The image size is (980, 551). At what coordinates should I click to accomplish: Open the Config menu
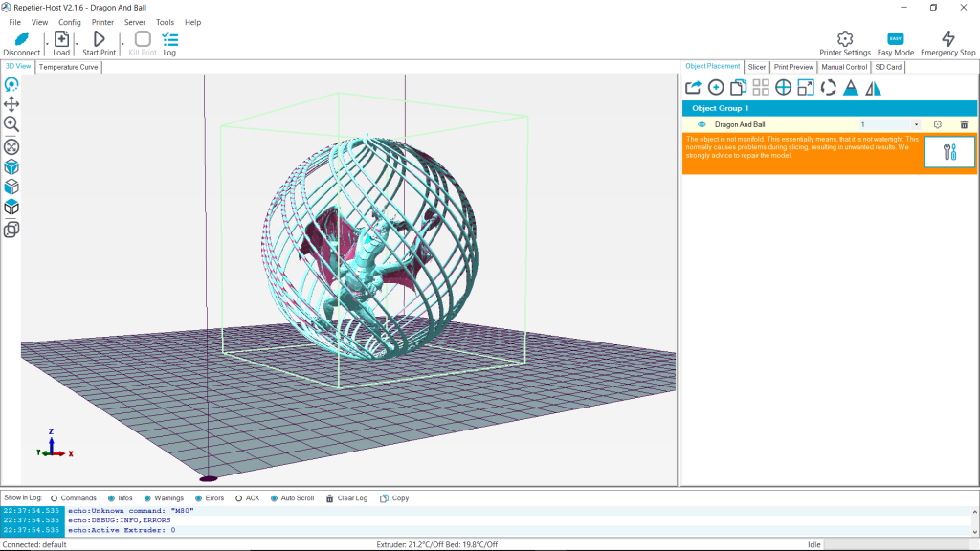[x=70, y=21]
